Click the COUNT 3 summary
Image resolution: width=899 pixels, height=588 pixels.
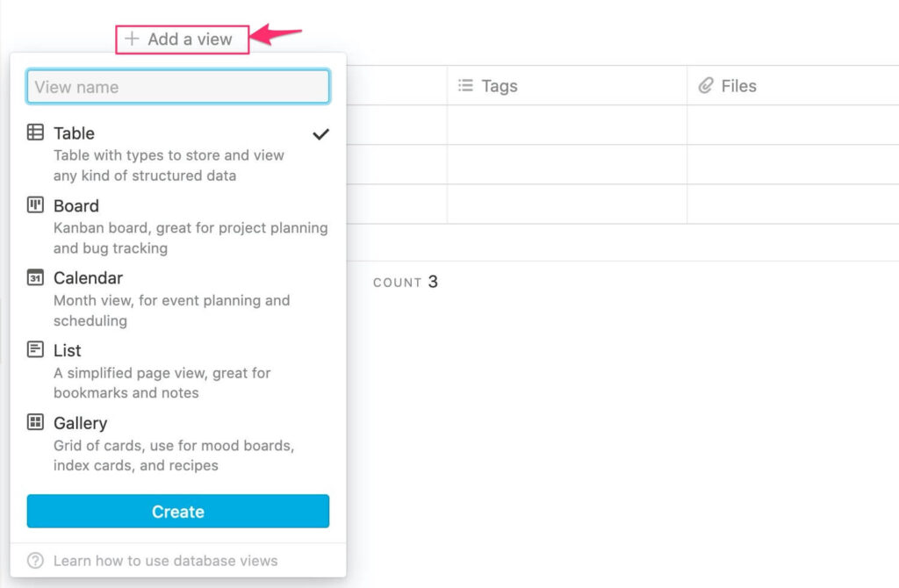click(406, 282)
